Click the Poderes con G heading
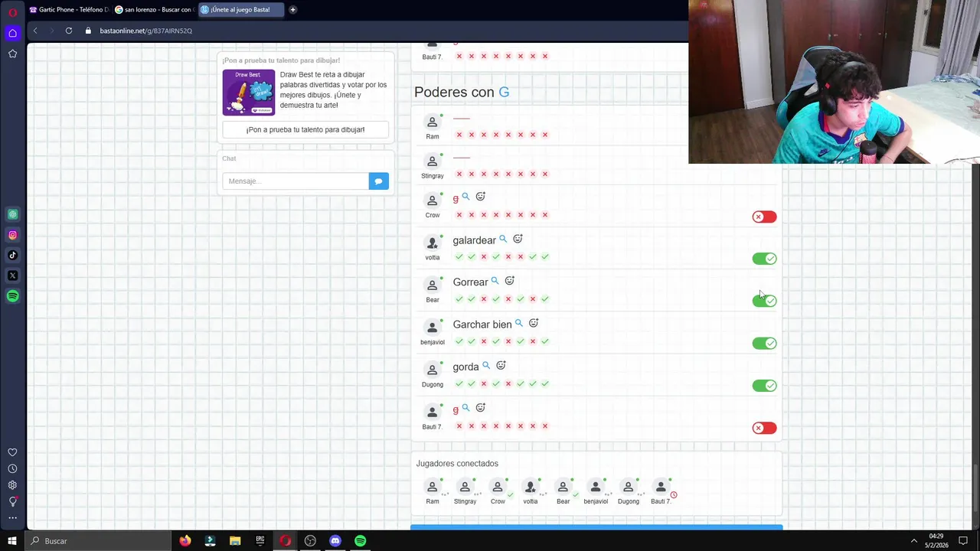Screen dimensions: 980x551 tap(462, 92)
